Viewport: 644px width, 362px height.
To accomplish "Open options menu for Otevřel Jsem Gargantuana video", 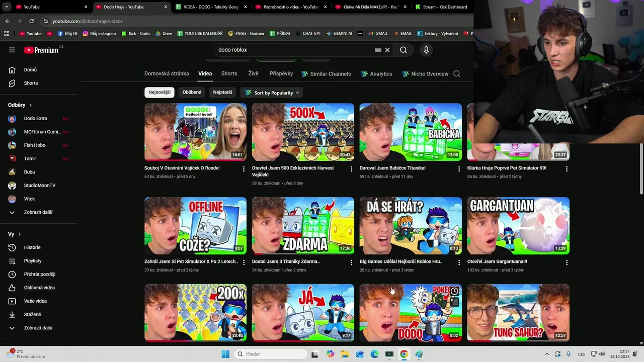I will 567,262.
